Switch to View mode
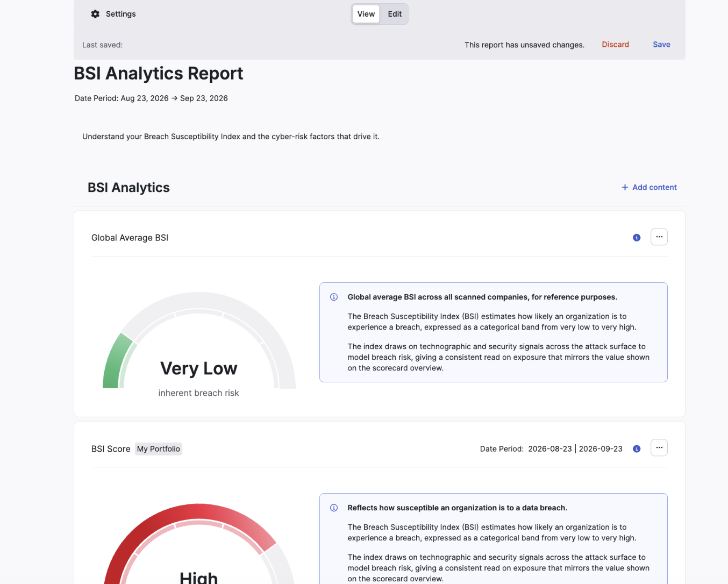This screenshot has width=728, height=584. click(x=366, y=14)
